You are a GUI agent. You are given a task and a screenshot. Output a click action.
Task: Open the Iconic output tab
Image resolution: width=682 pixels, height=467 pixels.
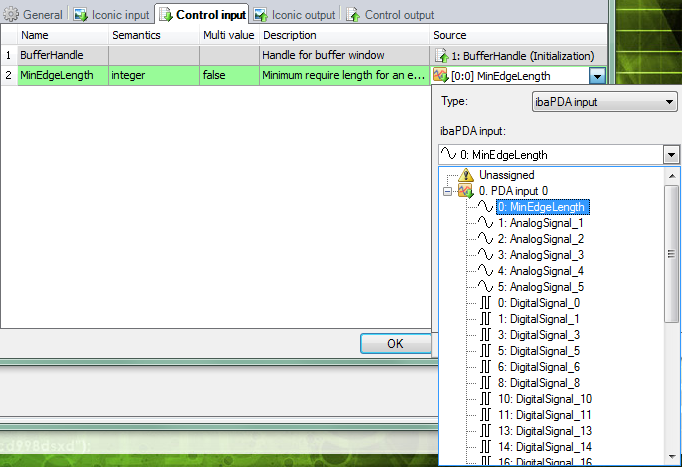(295, 15)
